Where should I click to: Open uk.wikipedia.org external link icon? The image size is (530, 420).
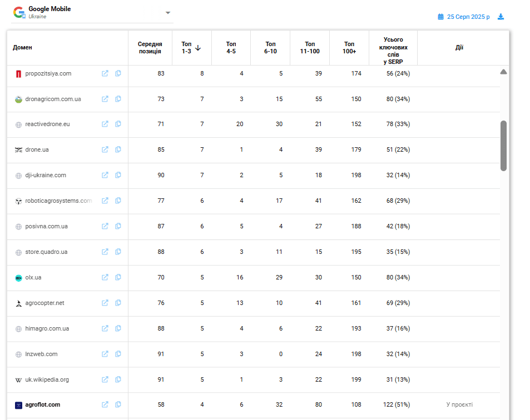pos(105,379)
